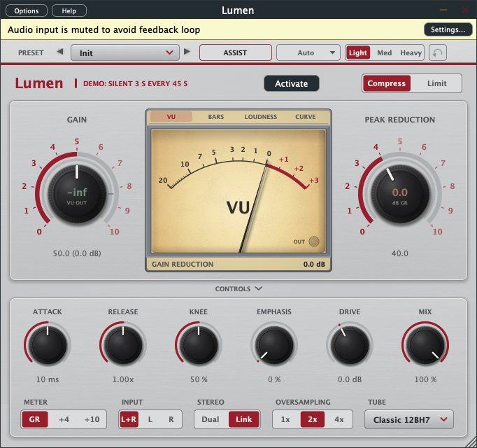Click the DRIVE knob
This screenshot has width=477, height=448.
point(350,345)
